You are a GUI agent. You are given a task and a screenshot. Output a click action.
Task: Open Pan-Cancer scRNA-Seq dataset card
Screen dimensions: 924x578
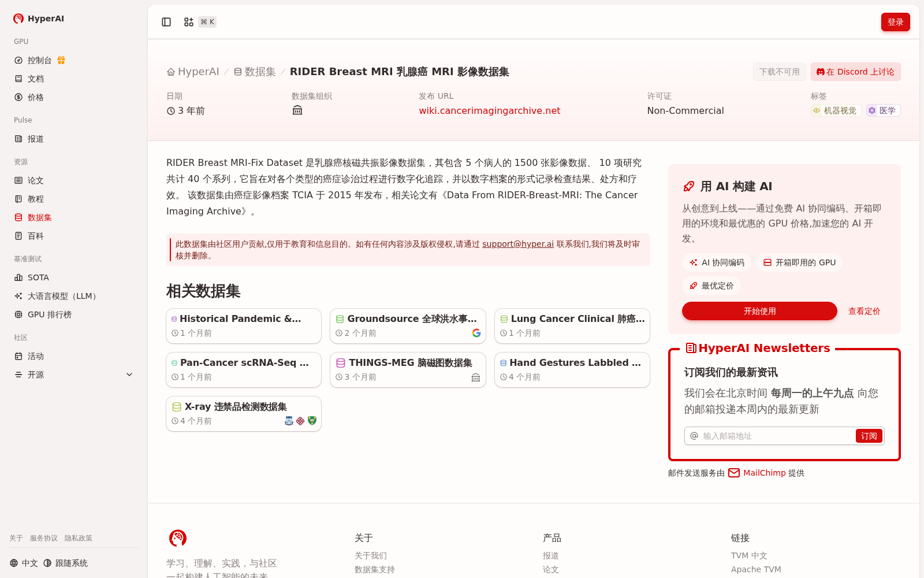(244, 370)
